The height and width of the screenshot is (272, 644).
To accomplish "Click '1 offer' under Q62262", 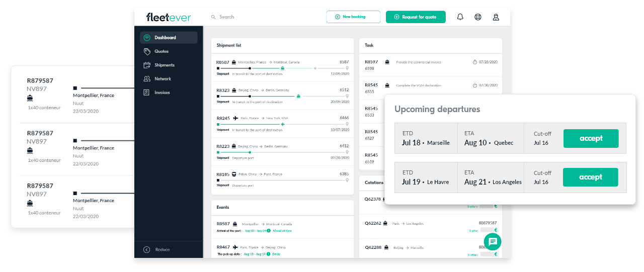I will coord(473,231).
